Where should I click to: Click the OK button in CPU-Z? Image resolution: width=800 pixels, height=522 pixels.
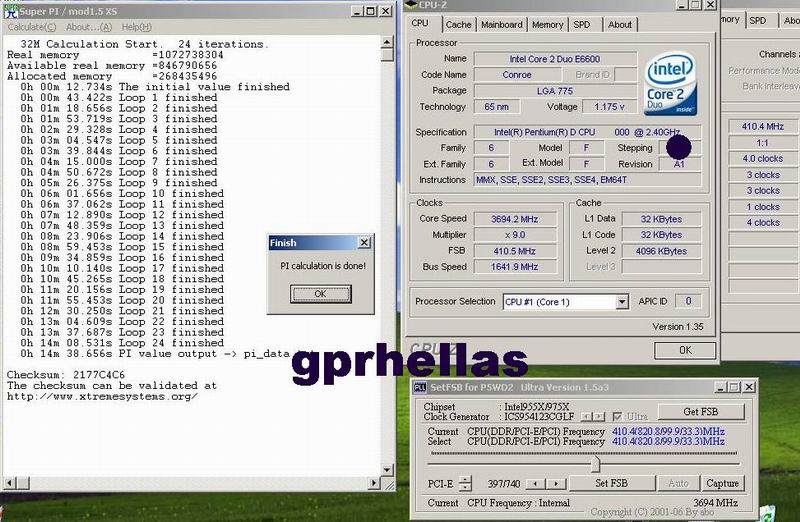685,350
